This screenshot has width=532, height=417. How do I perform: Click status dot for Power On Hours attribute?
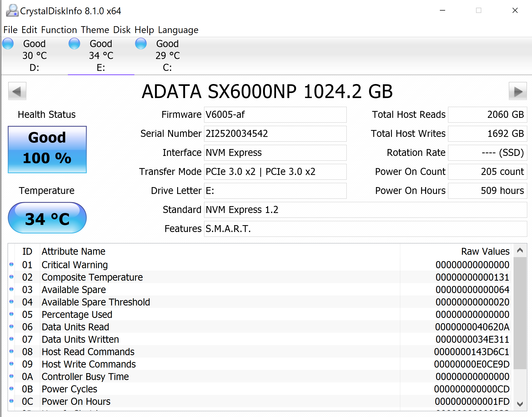(x=11, y=401)
